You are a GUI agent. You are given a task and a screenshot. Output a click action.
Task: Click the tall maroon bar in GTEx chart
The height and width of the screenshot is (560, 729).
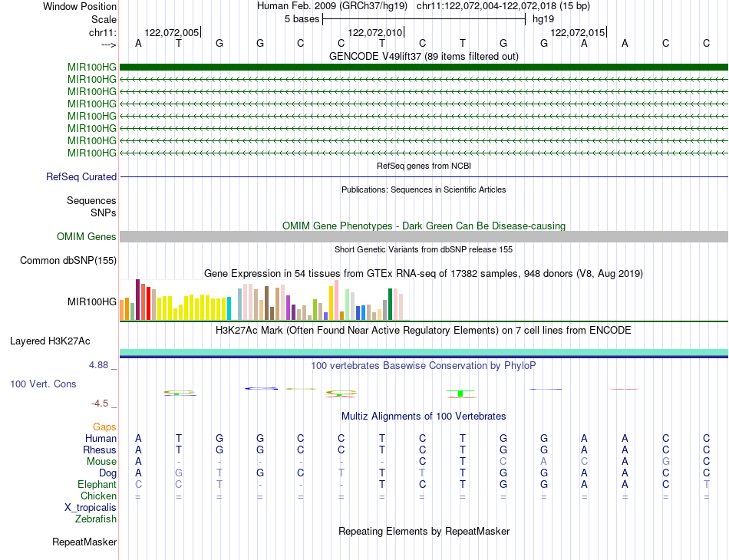pos(137,299)
